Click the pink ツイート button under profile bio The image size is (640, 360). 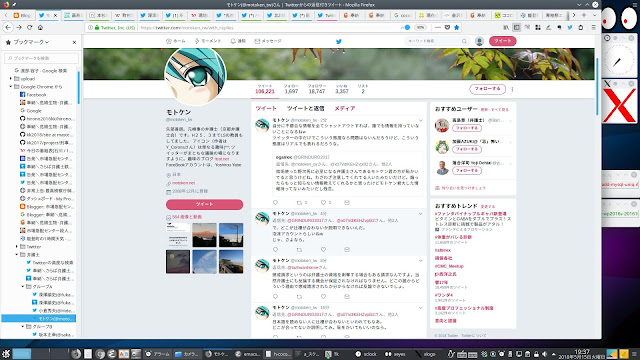[204, 204]
